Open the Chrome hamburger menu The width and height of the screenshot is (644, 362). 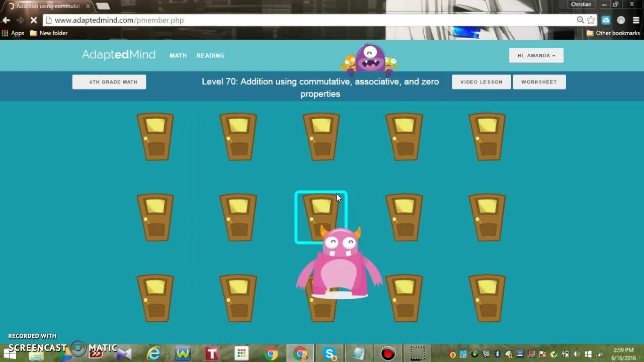[636, 20]
